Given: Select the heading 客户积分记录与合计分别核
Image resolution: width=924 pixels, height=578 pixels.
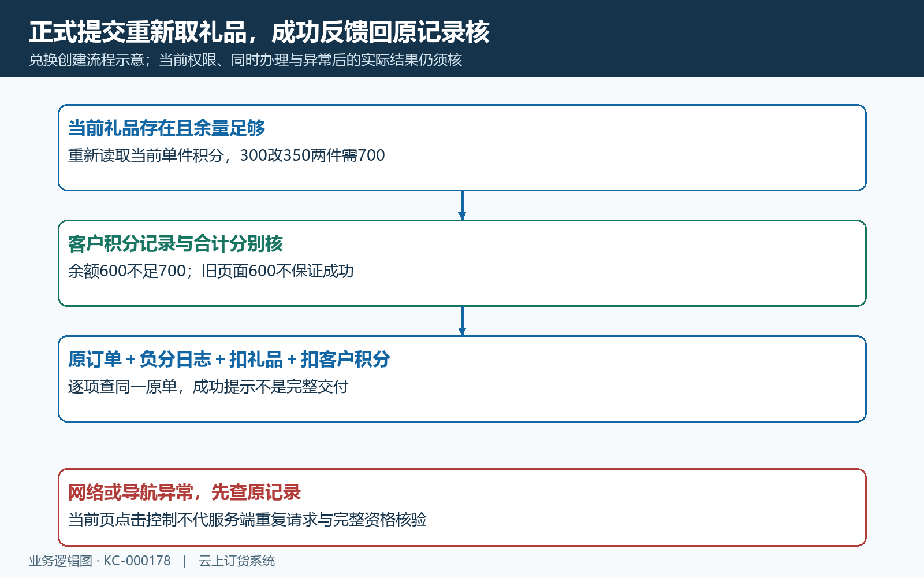Looking at the screenshot, I should click(x=176, y=243).
